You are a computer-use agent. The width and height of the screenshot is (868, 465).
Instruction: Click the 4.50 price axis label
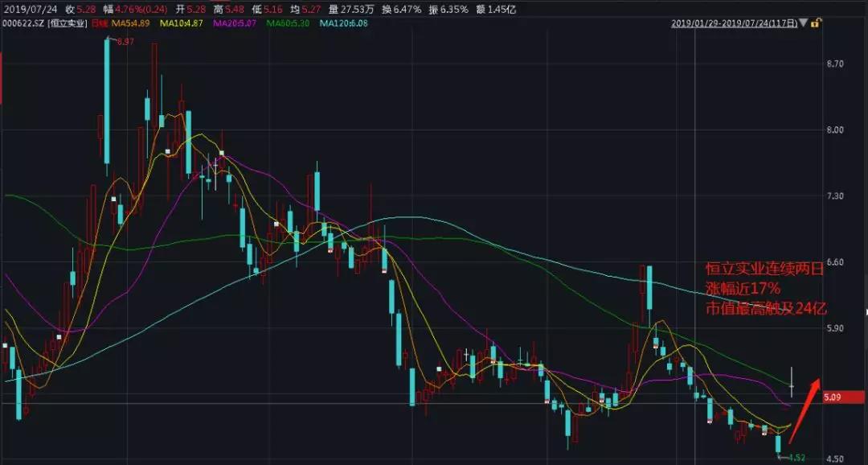(835, 459)
